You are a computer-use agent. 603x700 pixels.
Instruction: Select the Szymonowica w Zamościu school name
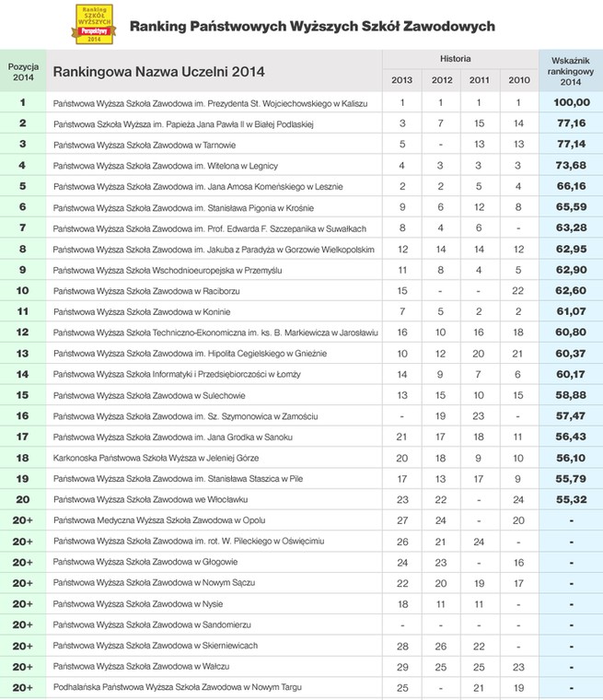[186, 416]
